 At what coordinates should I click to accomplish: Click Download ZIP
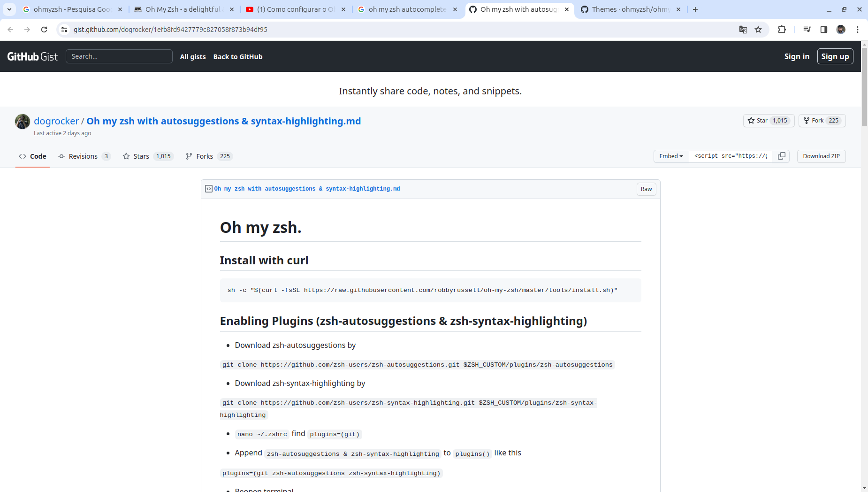click(821, 156)
